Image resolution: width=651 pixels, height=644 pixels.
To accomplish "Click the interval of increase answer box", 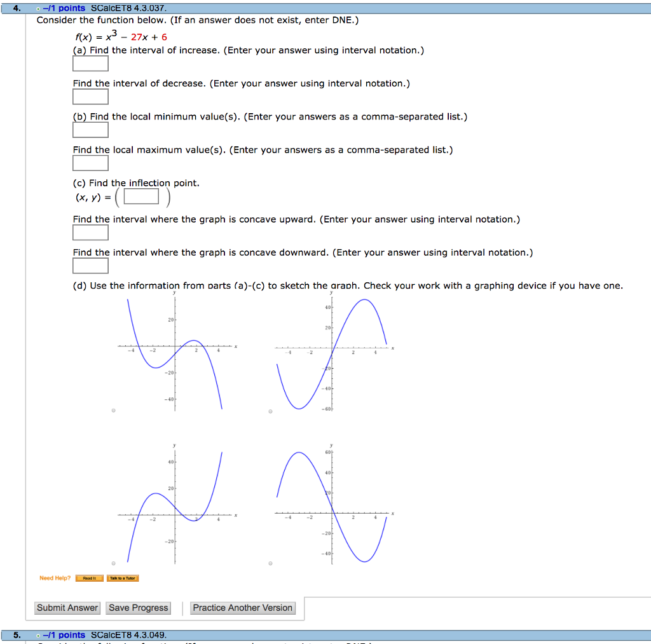I will coord(90,64).
